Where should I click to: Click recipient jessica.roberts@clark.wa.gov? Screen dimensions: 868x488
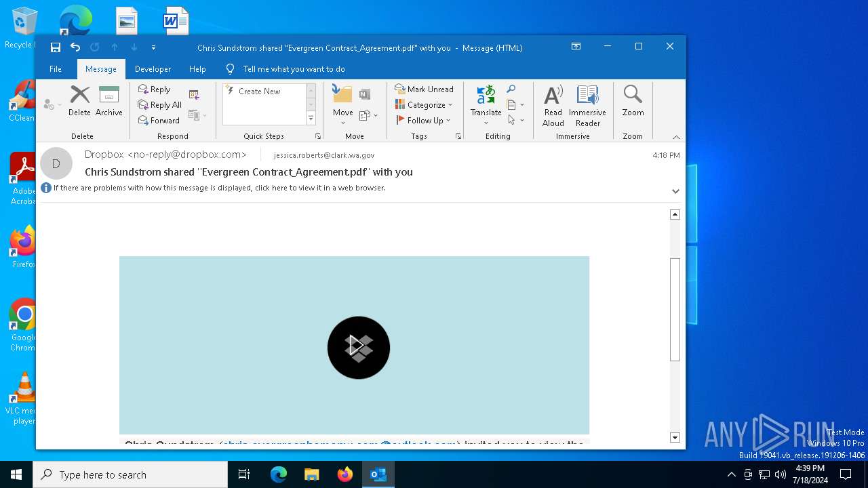point(323,155)
